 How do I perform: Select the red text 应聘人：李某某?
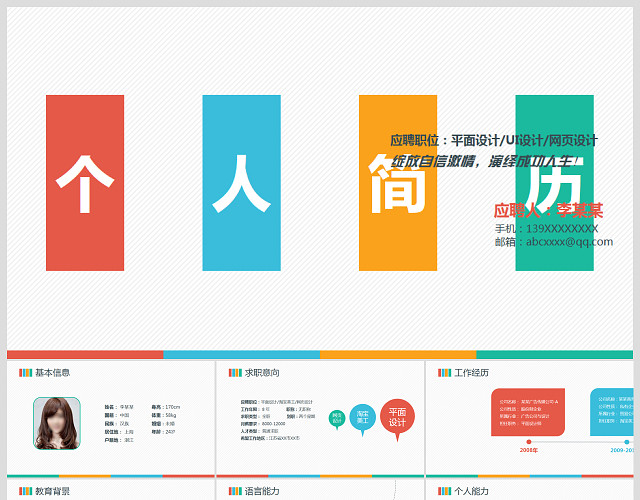click(x=548, y=211)
